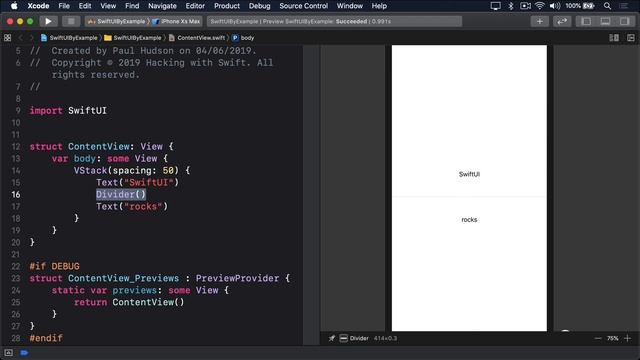Open the View menu
Screen dimensions: 640x360
click(x=108, y=6)
